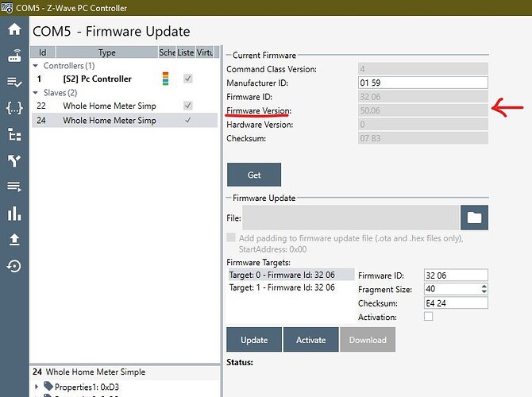Image resolution: width=532 pixels, height=397 pixels.
Task: Click the Hardware Version value 0
Action: click(x=423, y=125)
